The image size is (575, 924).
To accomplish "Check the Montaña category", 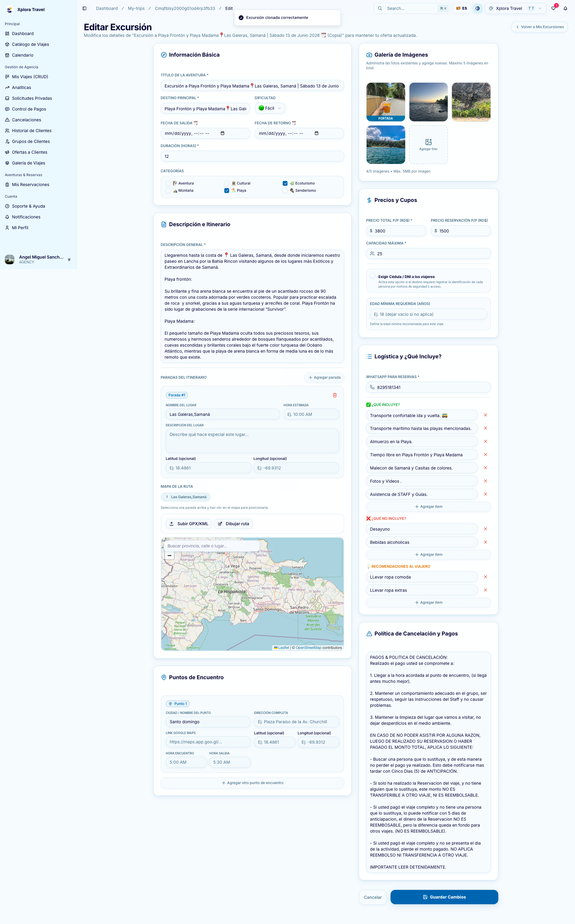I will [x=169, y=191].
